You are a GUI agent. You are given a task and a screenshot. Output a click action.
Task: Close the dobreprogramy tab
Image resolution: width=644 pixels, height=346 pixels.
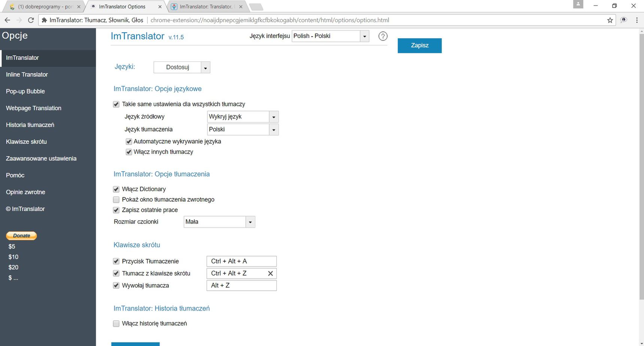[79, 7]
